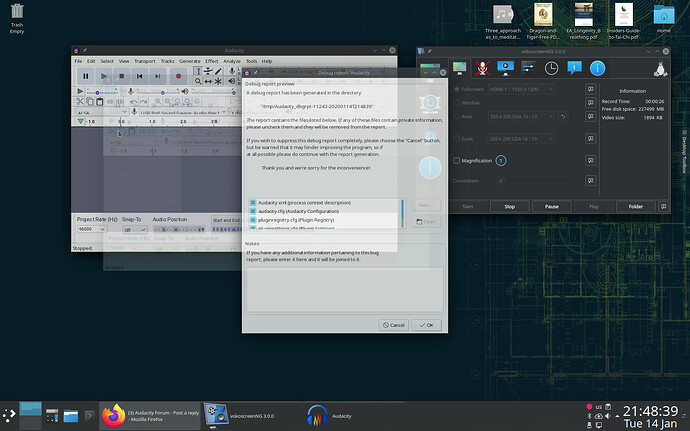Select the Audacity Envelope tool
The image size is (690, 431).
point(208,71)
